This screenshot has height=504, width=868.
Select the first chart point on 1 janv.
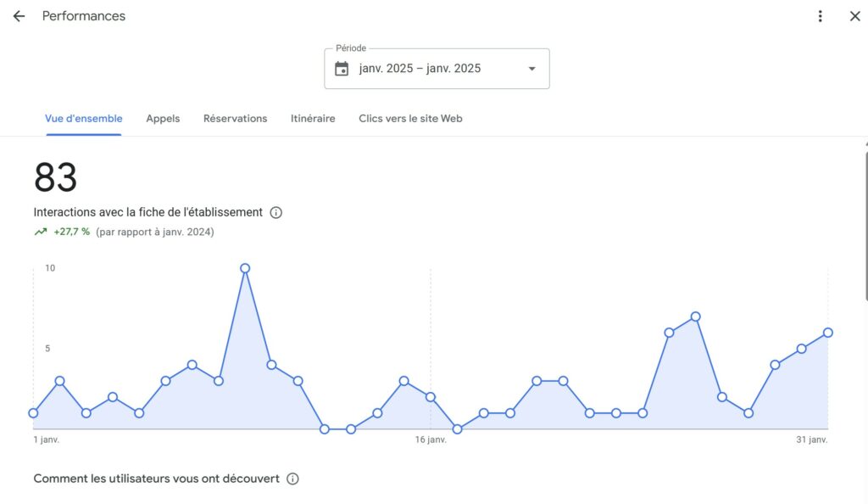click(x=33, y=413)
